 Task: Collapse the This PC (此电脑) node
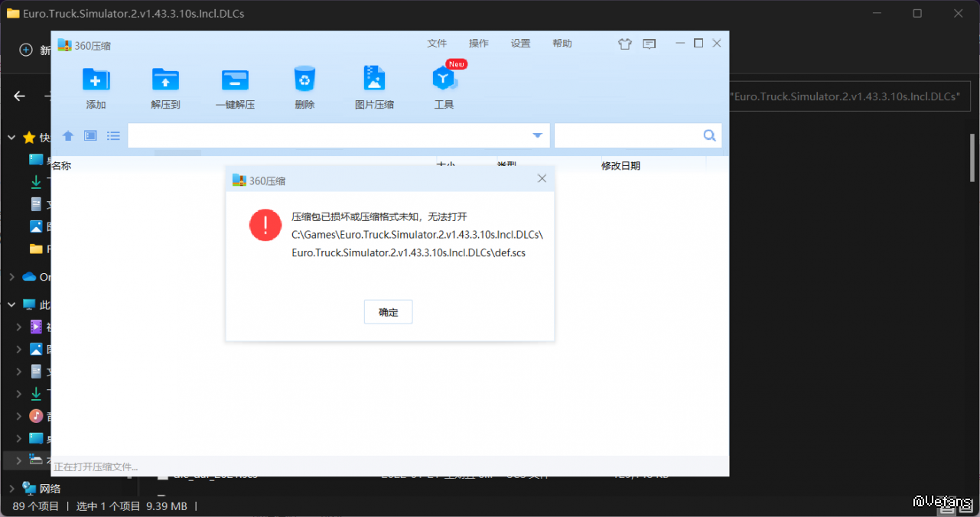click(x=11, y=304)
